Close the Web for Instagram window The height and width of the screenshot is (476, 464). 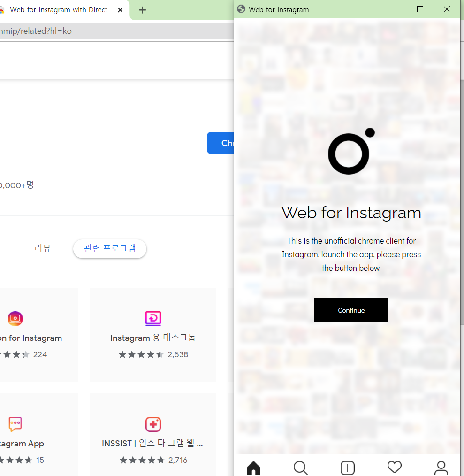pyautogui.click(x=447, y=9)
